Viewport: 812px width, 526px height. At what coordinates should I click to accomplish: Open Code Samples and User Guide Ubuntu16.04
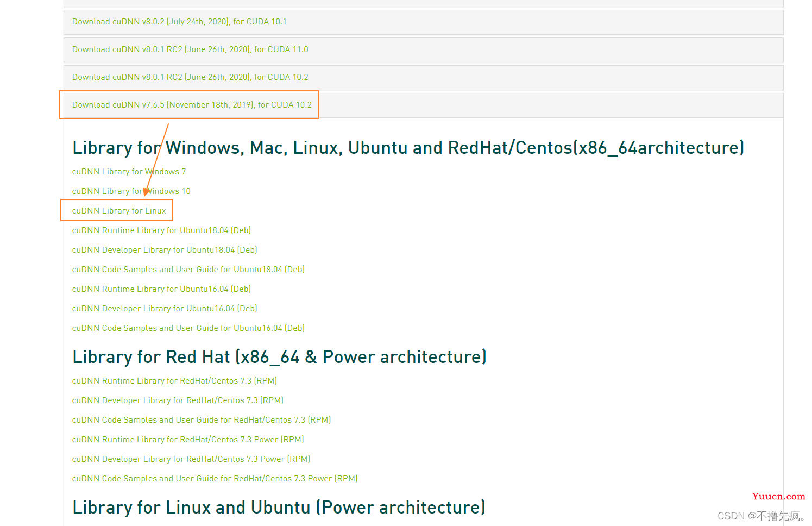click(188, 328)
